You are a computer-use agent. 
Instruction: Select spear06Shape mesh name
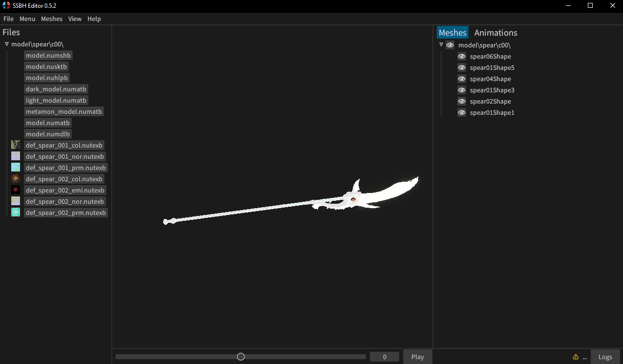pyautogui.click(x=490, y=56)
